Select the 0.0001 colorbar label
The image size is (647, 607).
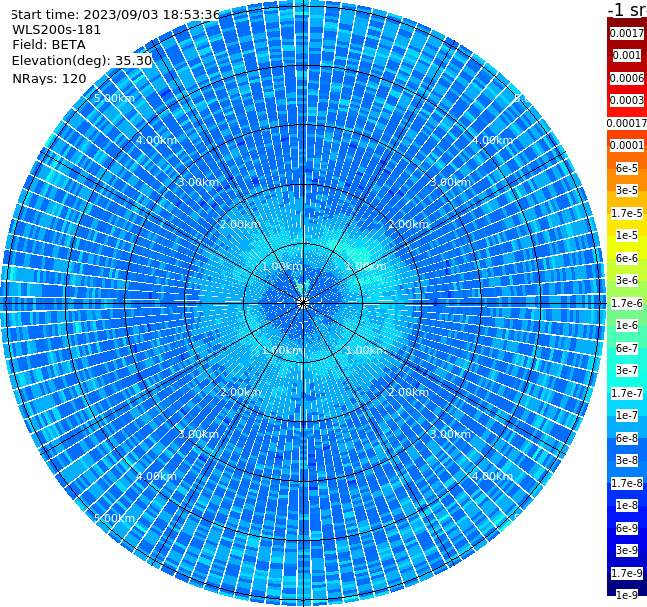(x=627, y=145)
